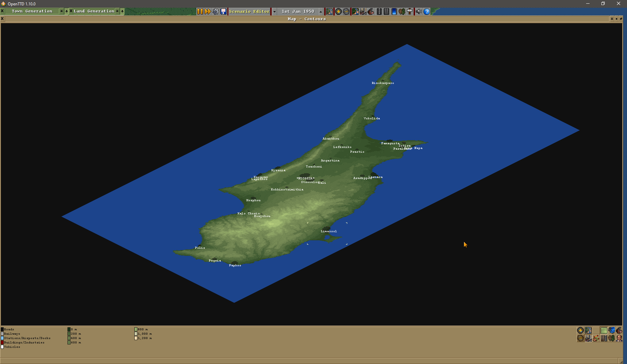Move the start date backward one year

(x=274, y=11)
